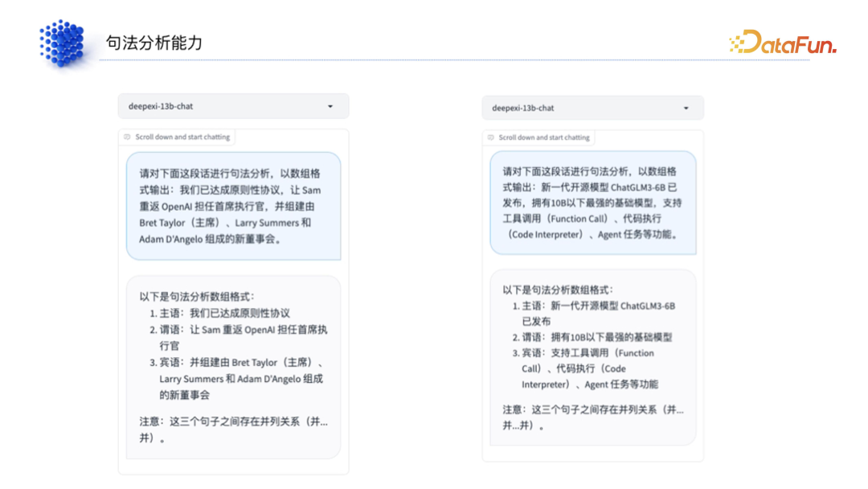The width and height of the screenshot is (868, 489).
Task: Select the deepexi-13b-chat text in the right dropdown
Action: click(523, 108)
